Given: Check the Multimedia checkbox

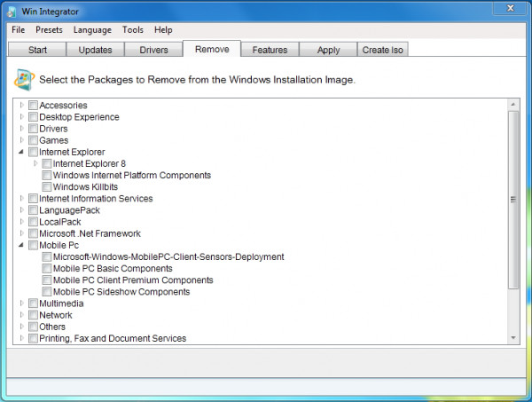Looking at the screenshot, I should [33, 303].
